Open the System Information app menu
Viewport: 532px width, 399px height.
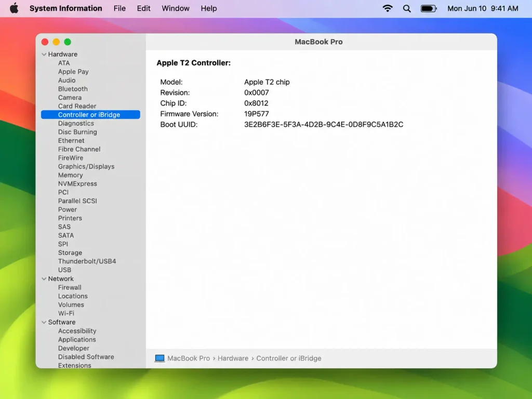65,8
